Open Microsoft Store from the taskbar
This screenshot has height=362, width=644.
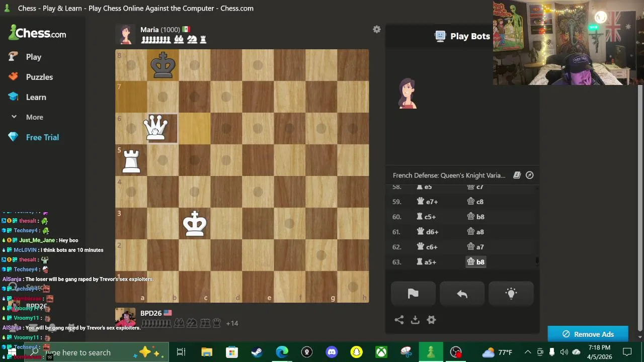click(231, 352)
